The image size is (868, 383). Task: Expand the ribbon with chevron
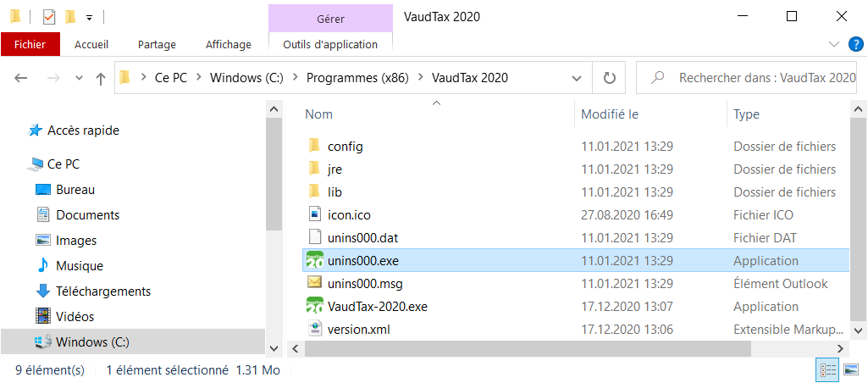tap(833, 44)
